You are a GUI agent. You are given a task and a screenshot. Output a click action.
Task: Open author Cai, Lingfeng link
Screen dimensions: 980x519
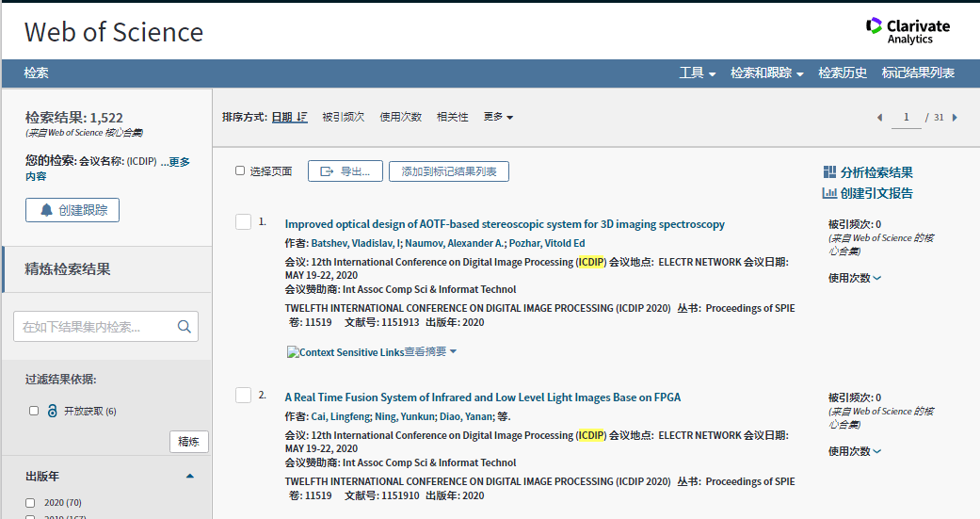click(341, 416)
